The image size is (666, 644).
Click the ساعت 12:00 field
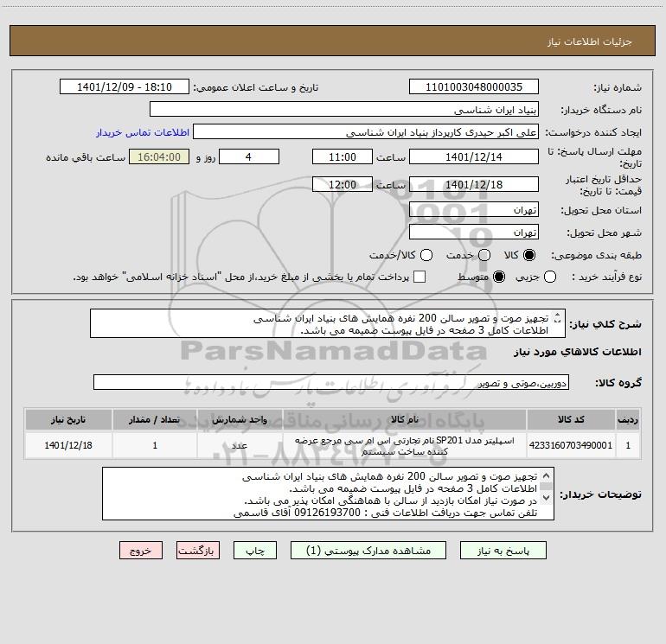343,184
